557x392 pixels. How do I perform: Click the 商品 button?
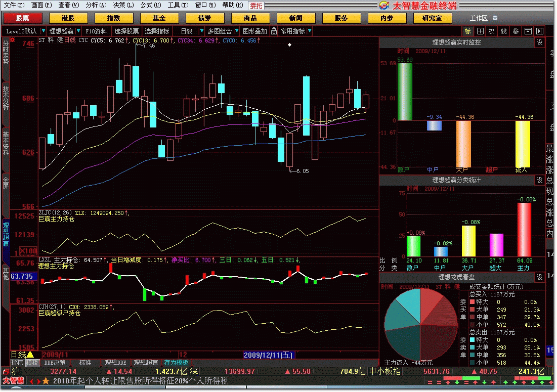(250, 18)
